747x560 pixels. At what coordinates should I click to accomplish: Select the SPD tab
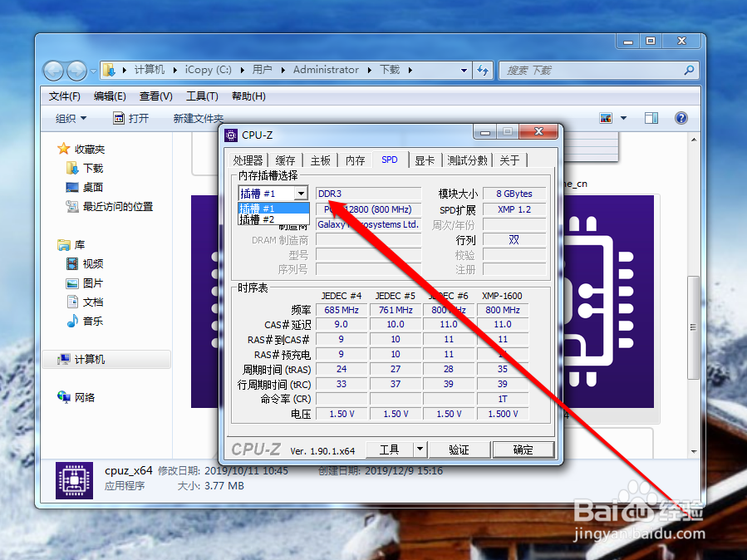point(390,160)
